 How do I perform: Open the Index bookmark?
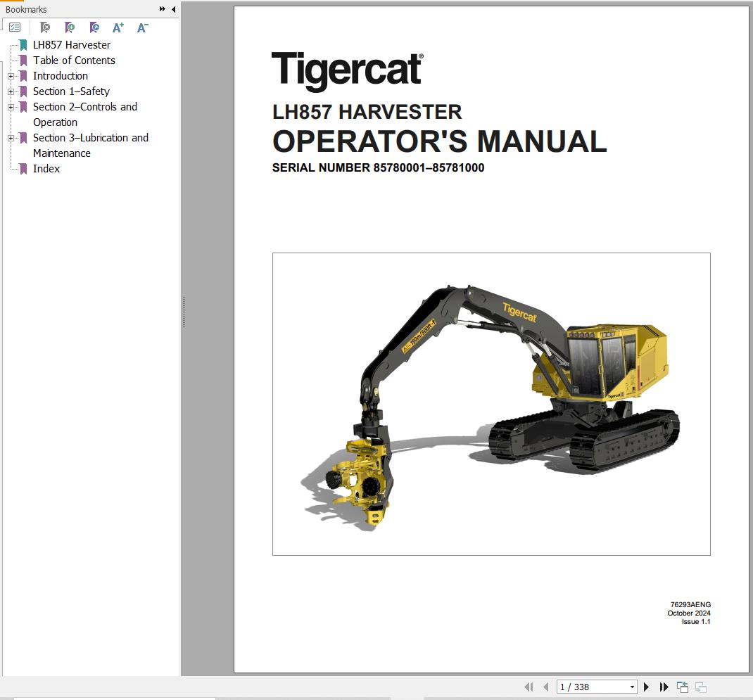(x=46, y=168)
